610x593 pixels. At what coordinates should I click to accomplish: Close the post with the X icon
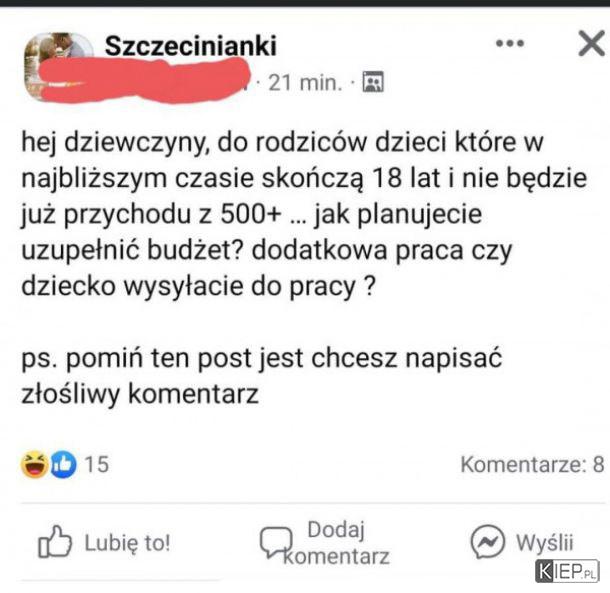point(592,43)
